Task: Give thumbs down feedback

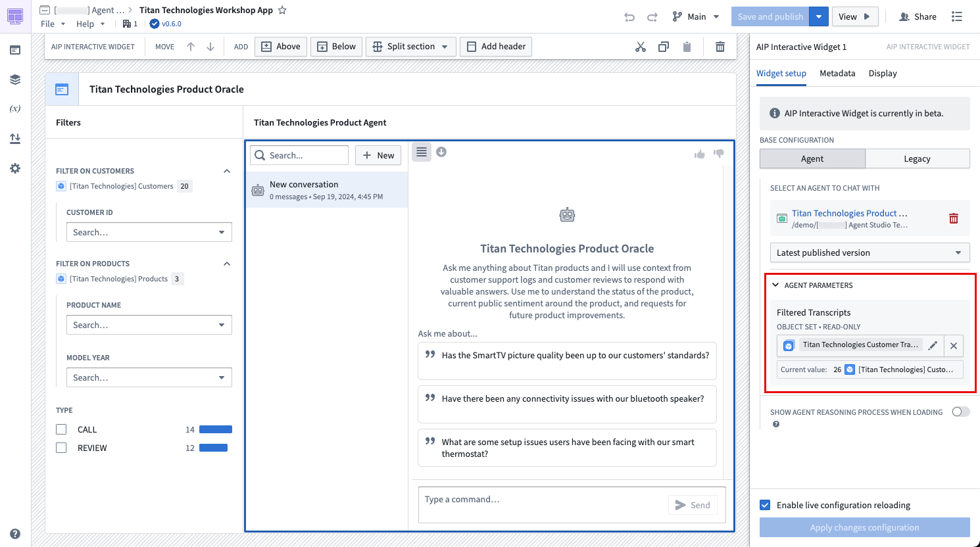Action: coord(719,154)
